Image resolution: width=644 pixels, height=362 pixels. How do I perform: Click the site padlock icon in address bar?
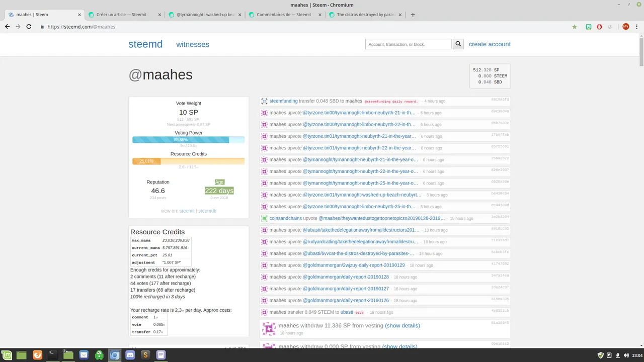tap(42, 27)
